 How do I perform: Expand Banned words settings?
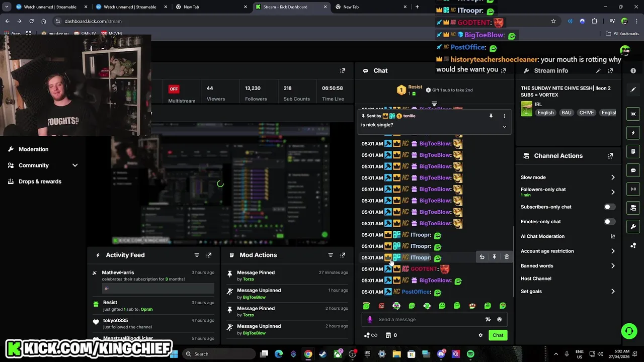click(613, 266)
